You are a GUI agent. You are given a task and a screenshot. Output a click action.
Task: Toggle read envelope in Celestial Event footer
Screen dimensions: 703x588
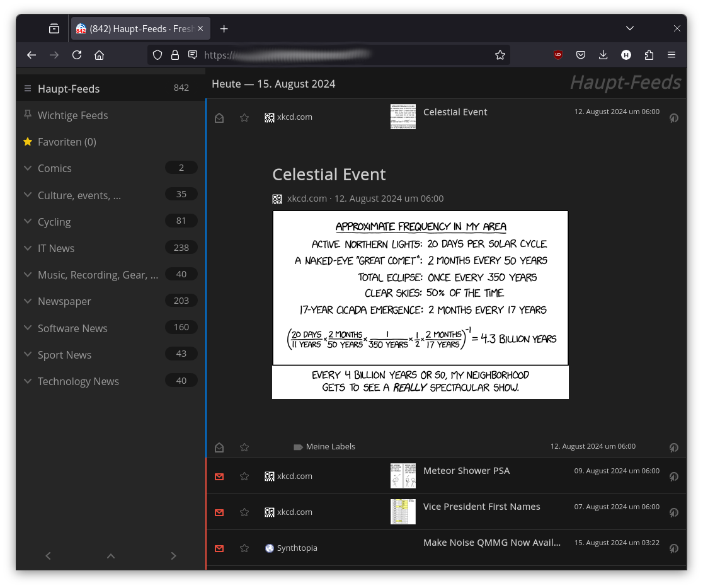[x=219, y=447]
